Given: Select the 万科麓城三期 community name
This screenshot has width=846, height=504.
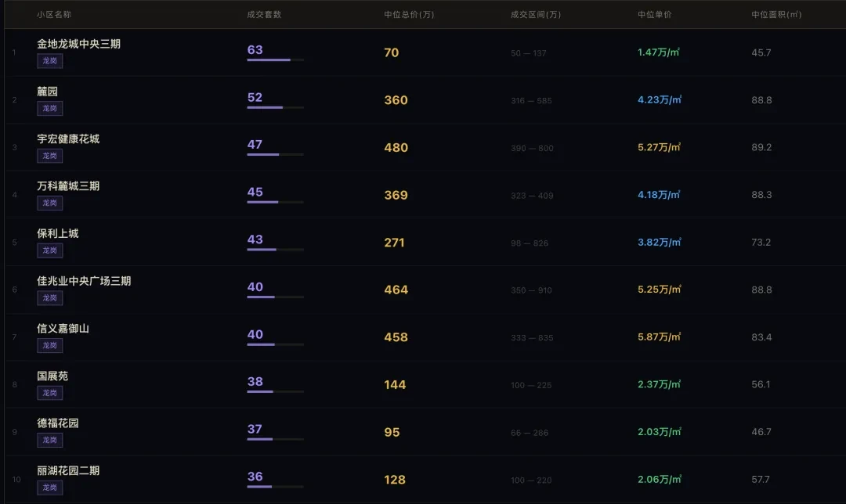Looking at the screenshot, I should [68, 186].
